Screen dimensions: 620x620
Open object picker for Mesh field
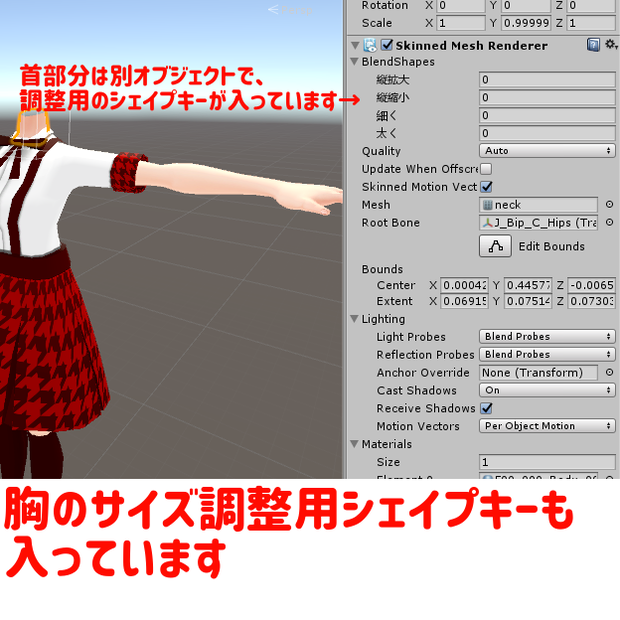click(x=609, y=204)
